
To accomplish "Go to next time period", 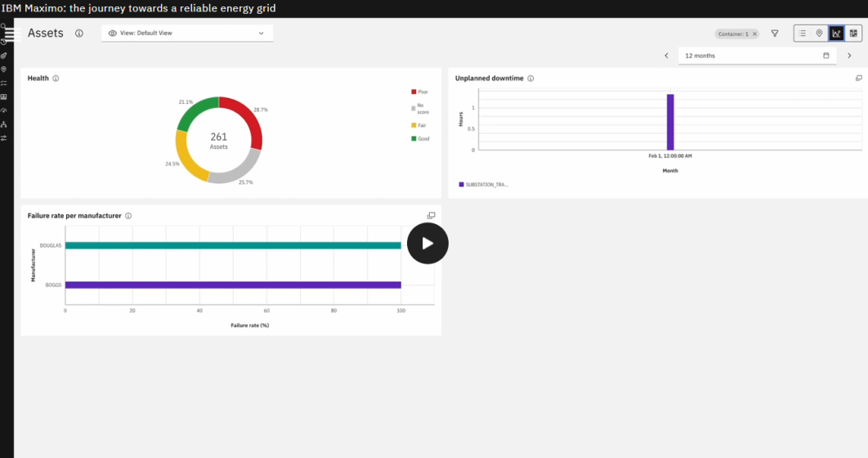I will coord(849,56).
